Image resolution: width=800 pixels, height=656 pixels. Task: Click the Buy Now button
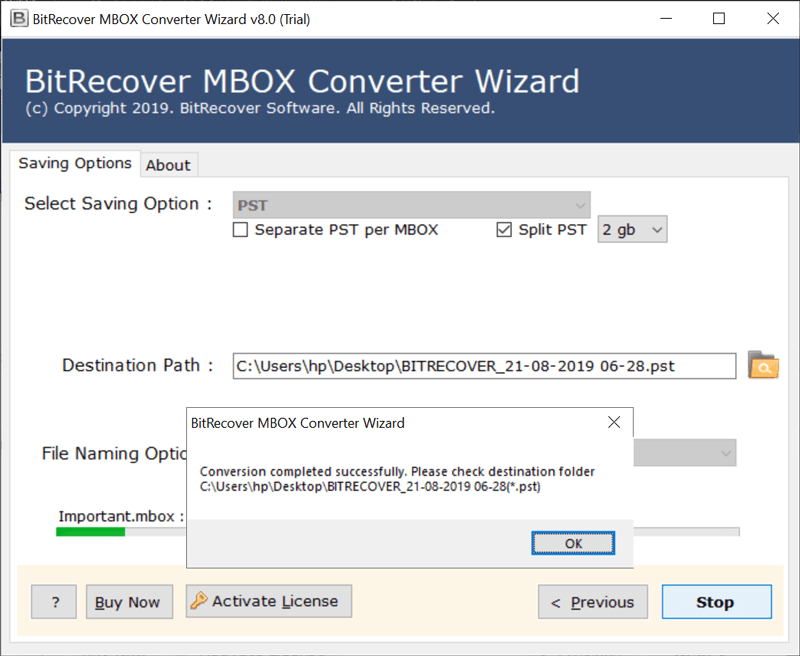[129, 602]
